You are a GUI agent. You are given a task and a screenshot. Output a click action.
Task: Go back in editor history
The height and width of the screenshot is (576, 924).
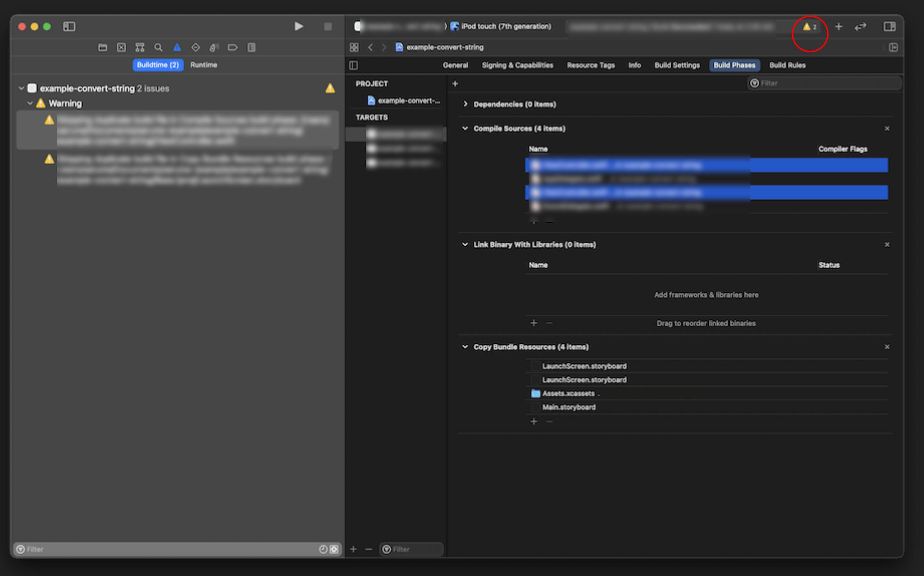pyautogui.click(x=371, y=48)
